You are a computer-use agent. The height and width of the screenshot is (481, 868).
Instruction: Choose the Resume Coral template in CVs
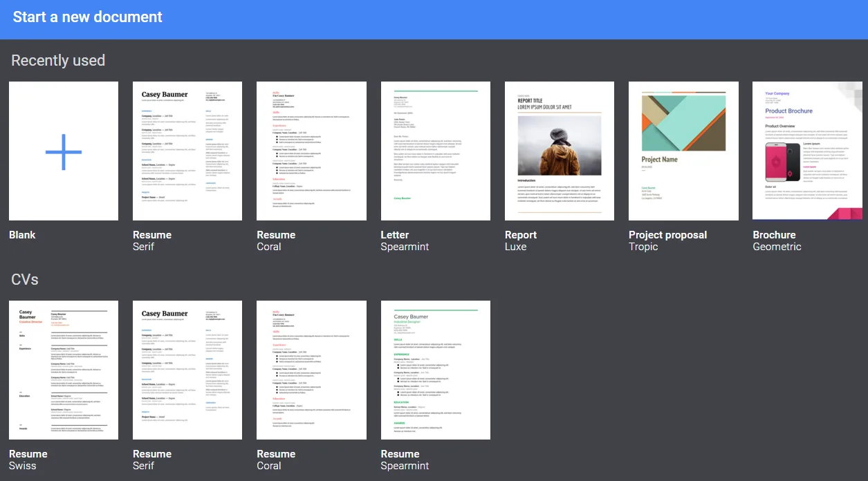311,370
